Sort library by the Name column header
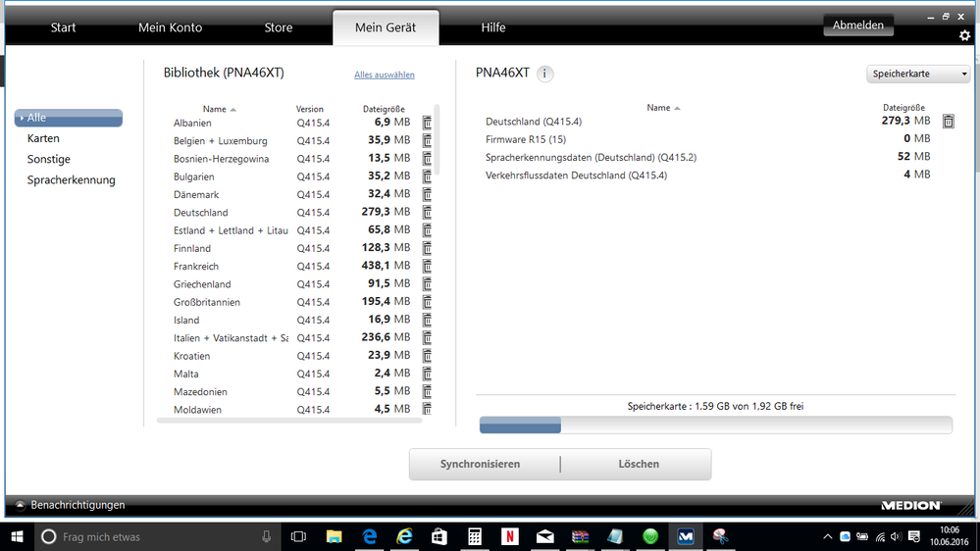Viewport: 980px width, 551px height. pyautogui.click(x=215, y=109)
